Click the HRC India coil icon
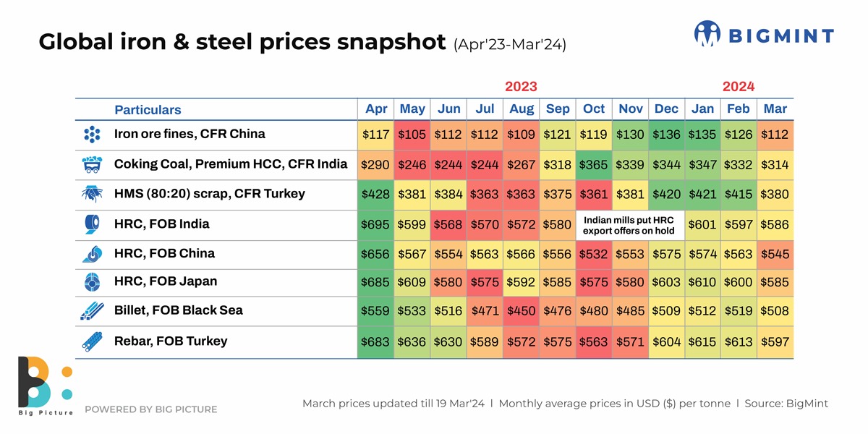Screen dimensions: 868x434 (x=92, y=225)
